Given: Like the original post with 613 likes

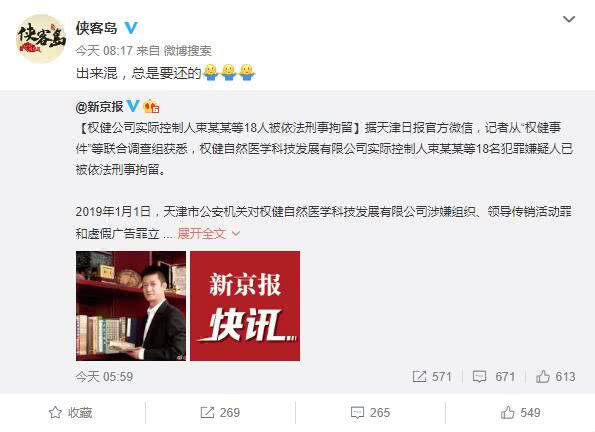Looking at the screenshot, I should coord(556,377).
